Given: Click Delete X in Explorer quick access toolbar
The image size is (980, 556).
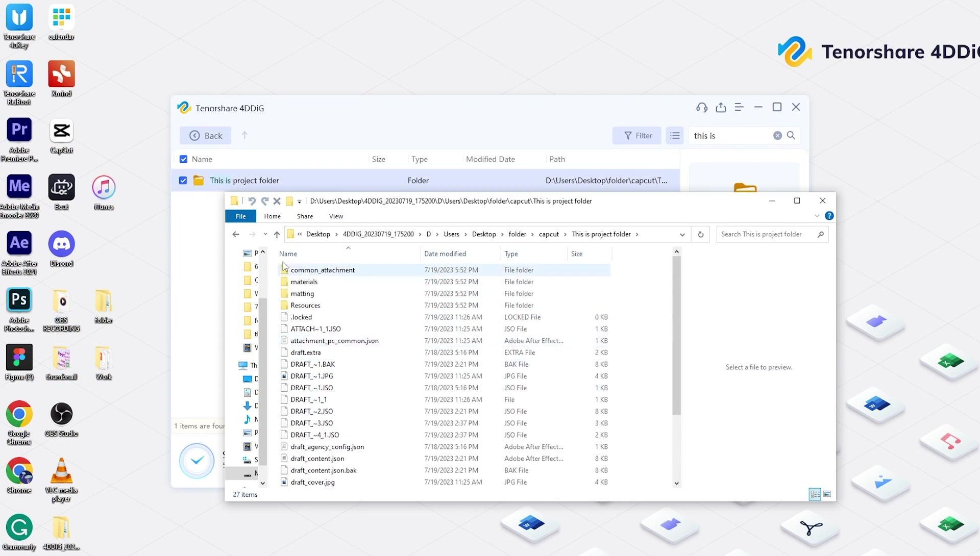Looking at the screenshot, I should [x=277, y=201].
